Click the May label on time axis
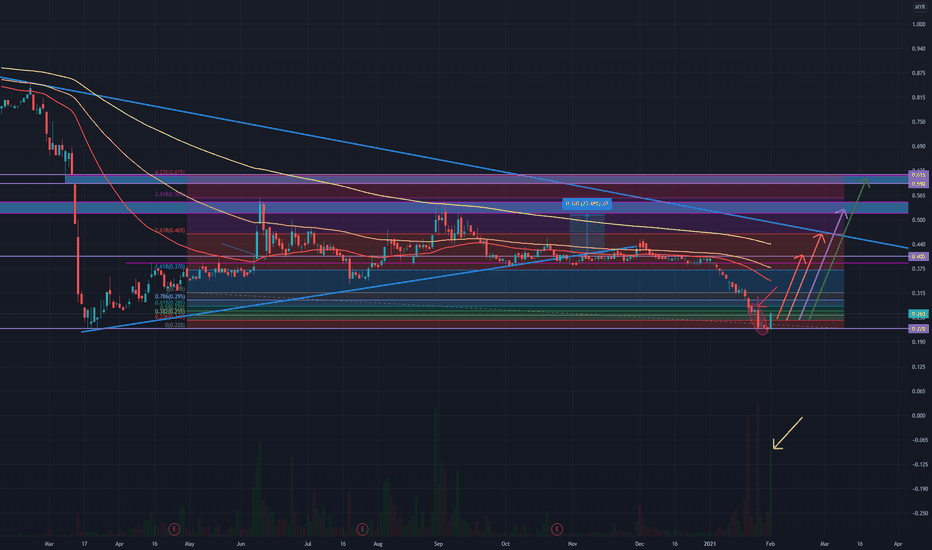Viewport: 932px width, 550px height. (x=189, y=543)
